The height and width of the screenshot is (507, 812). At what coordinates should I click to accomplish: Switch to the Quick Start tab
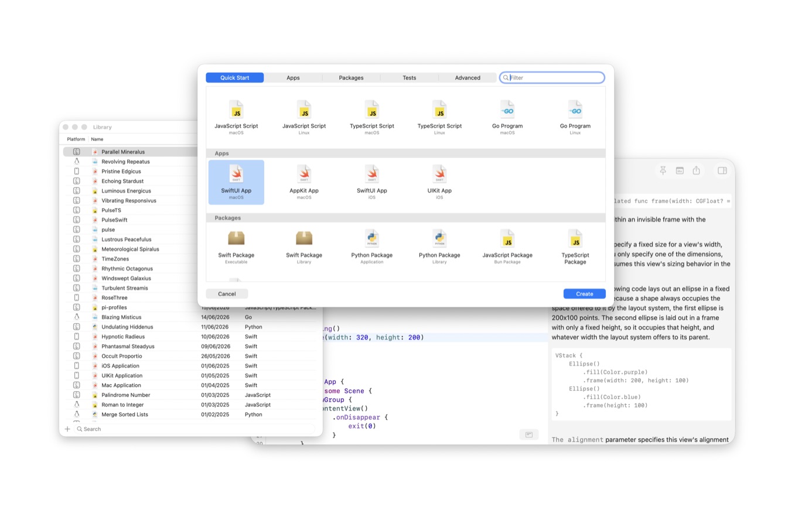[x=235, y=77]
